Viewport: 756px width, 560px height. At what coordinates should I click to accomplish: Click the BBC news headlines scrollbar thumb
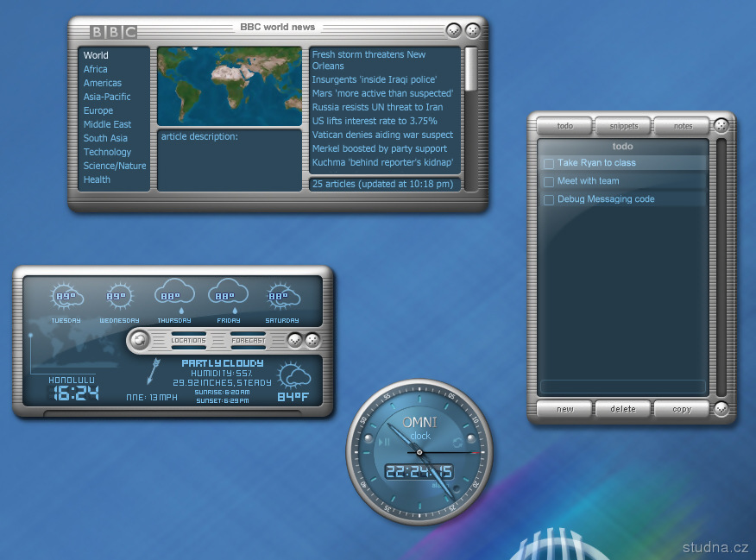pyautogui.click(x=471, y=69)
